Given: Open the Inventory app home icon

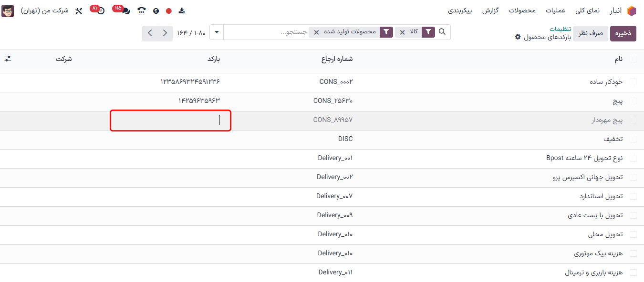Looking at the screenshot, I should [631, 10].
